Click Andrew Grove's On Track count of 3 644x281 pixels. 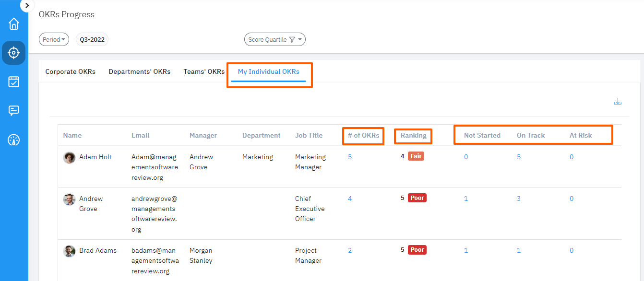click(x=519, y=198)
